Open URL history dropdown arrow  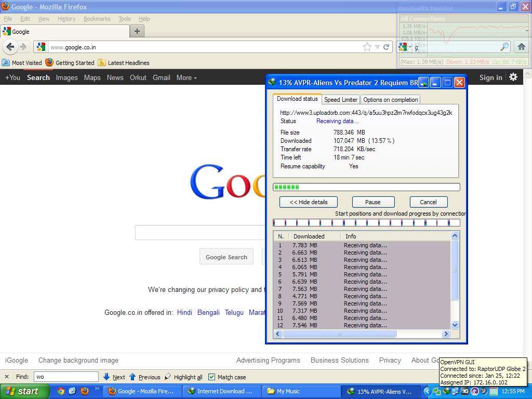pyautogui.click(x=377, y=47)
